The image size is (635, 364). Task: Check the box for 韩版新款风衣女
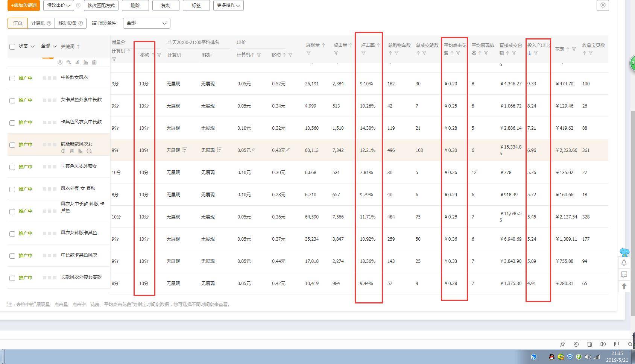[x=12, y=145]
